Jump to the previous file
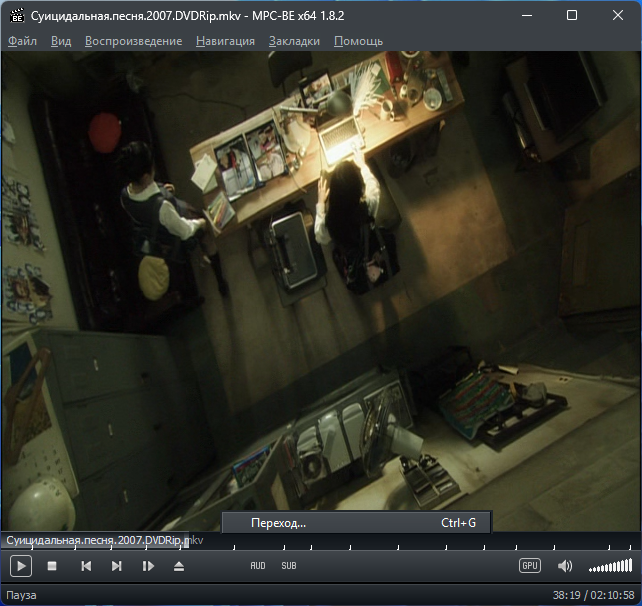Screen dimensions: 642x606 click(x=86, y=566)
